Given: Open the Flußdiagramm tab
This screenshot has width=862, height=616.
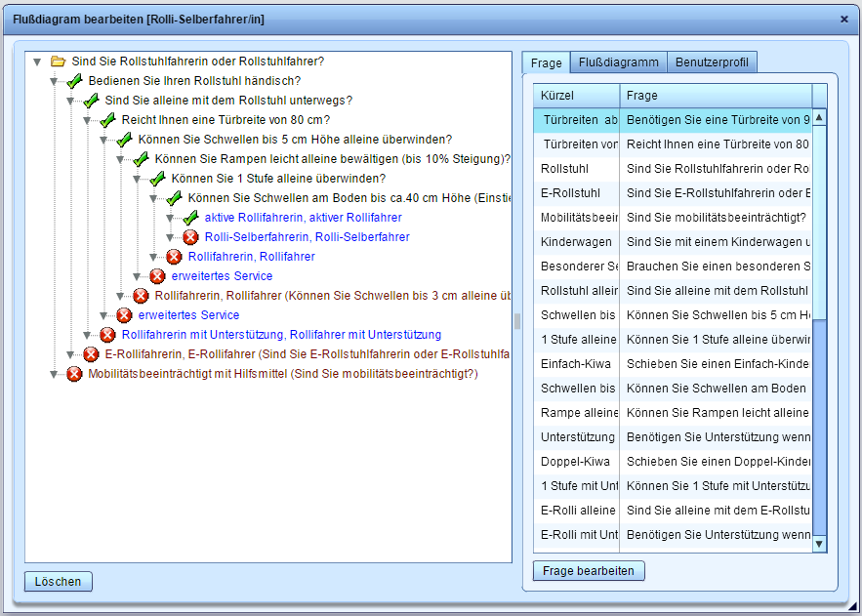Looking at the screenshot, I should 619,62.
